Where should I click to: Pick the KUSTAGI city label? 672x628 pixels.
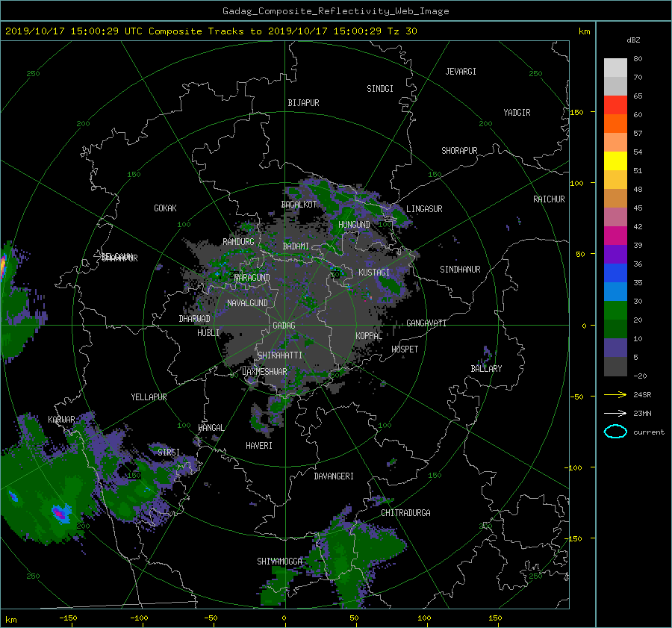pos(374,273)
